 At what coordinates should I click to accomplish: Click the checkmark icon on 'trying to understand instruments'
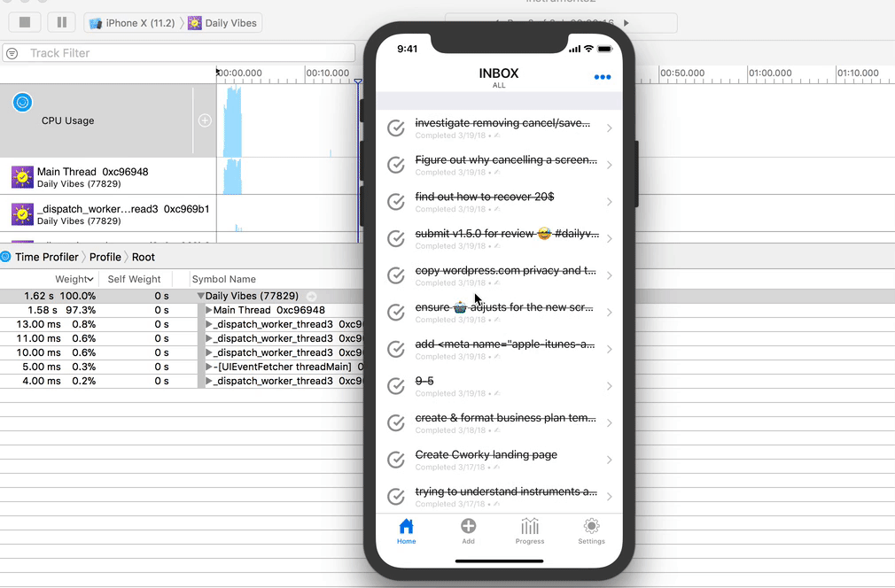coord(395,497)
